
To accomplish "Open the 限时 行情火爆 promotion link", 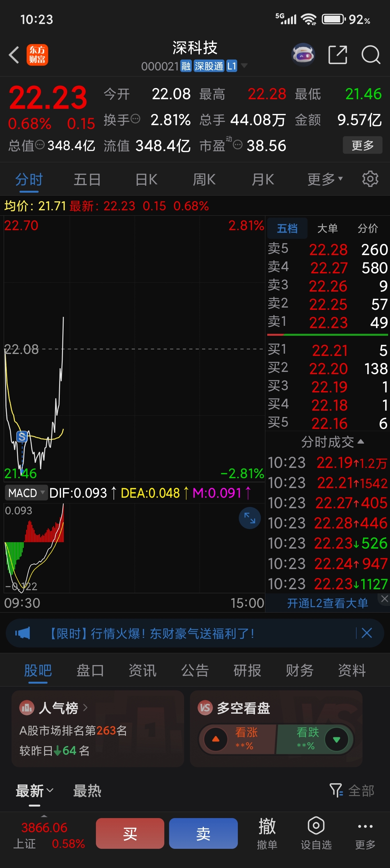I will point(152,633).
